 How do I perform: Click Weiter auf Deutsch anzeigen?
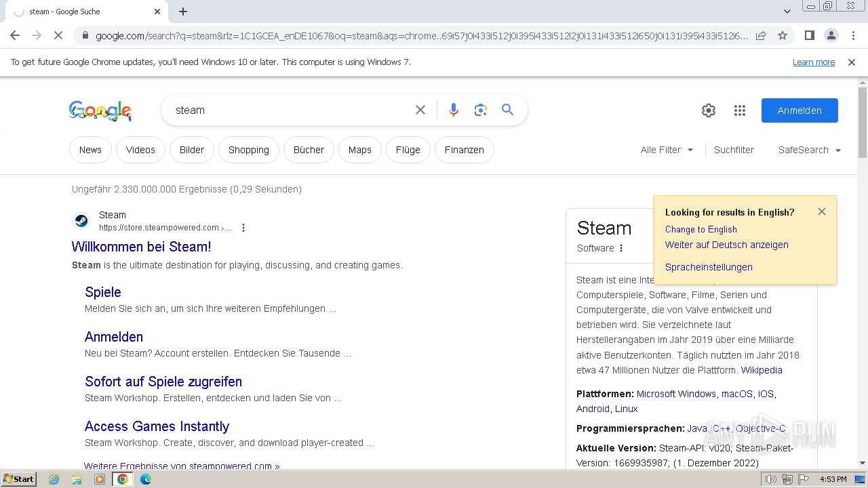pos(727,245)
